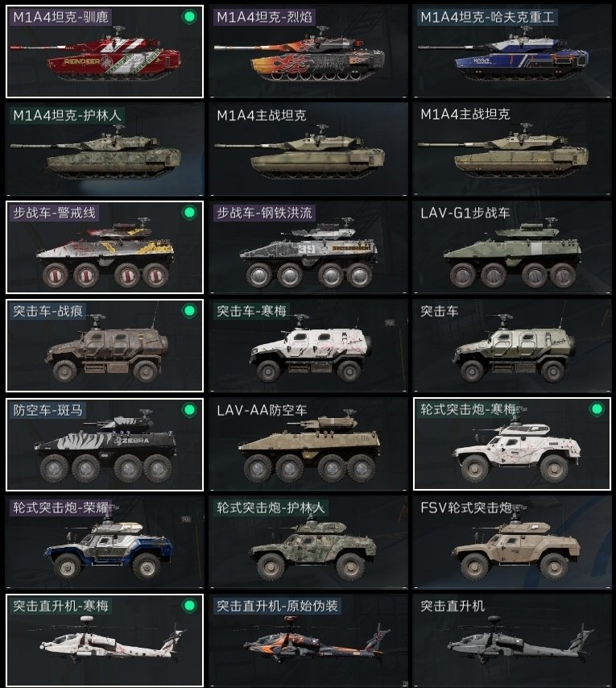Click green equipped dot on 突击车-战痕

pos(189,311)
